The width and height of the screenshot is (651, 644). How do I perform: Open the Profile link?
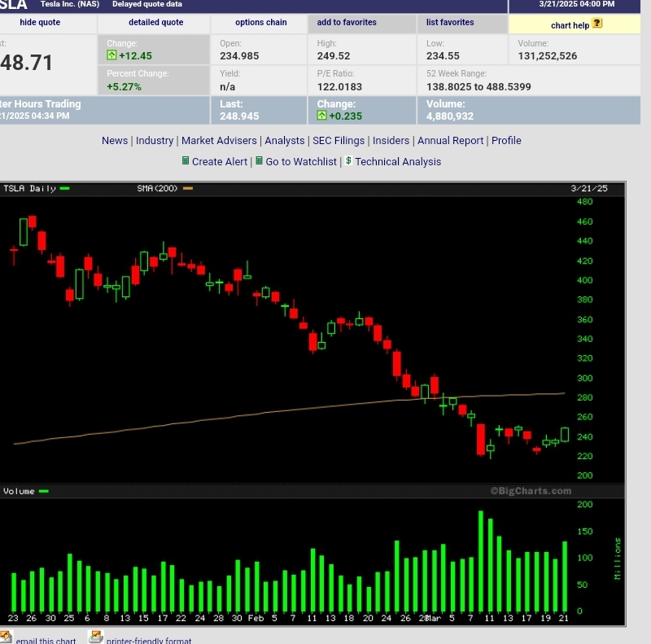tap(506, 140)
